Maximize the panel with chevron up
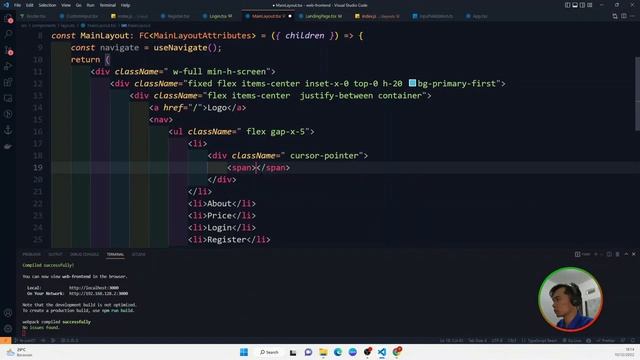Screen dimensions: 640x360 tap(626, 254)
